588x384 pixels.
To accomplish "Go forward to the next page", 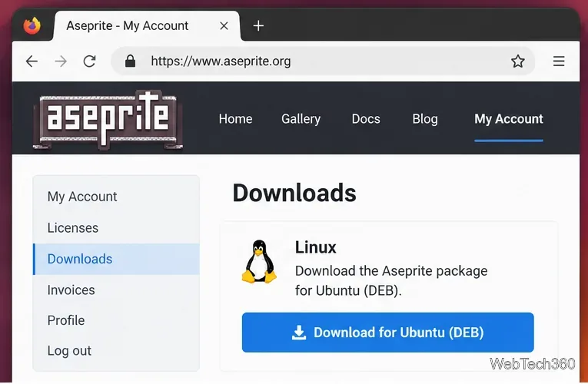I will pyautogui.click(x=61, y=61).
